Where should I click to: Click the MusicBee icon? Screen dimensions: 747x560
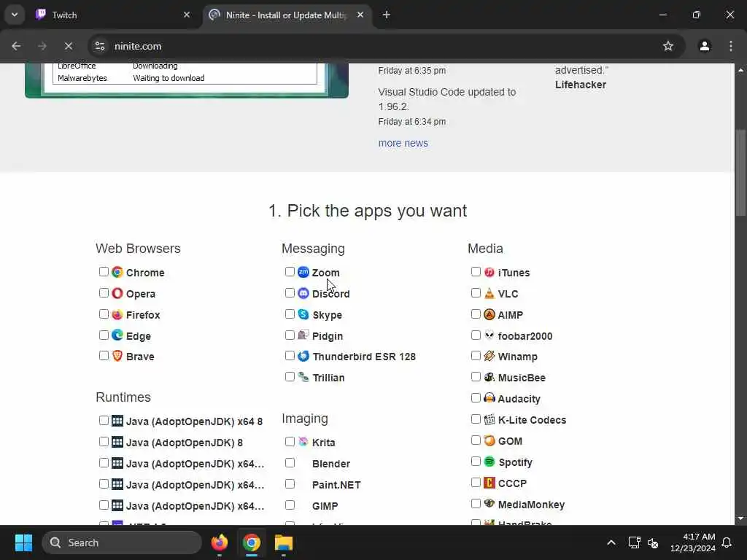pyautogui.click(x=489, y=377)
